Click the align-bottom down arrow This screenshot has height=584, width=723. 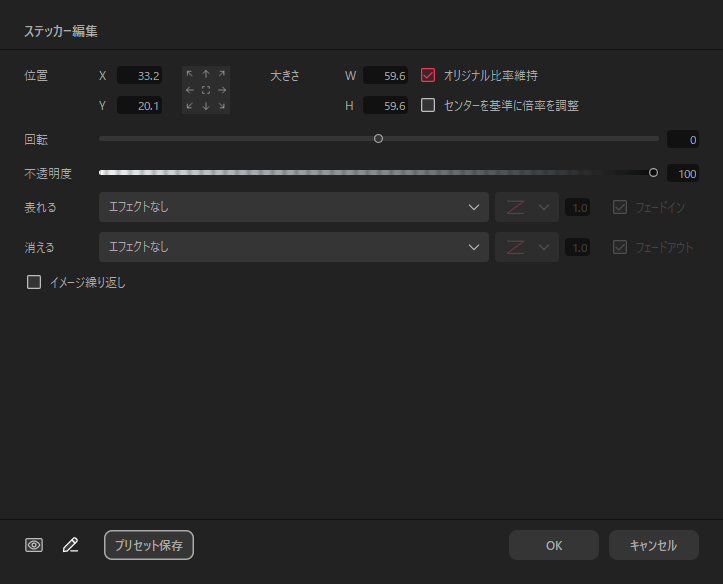pos(206,105)
